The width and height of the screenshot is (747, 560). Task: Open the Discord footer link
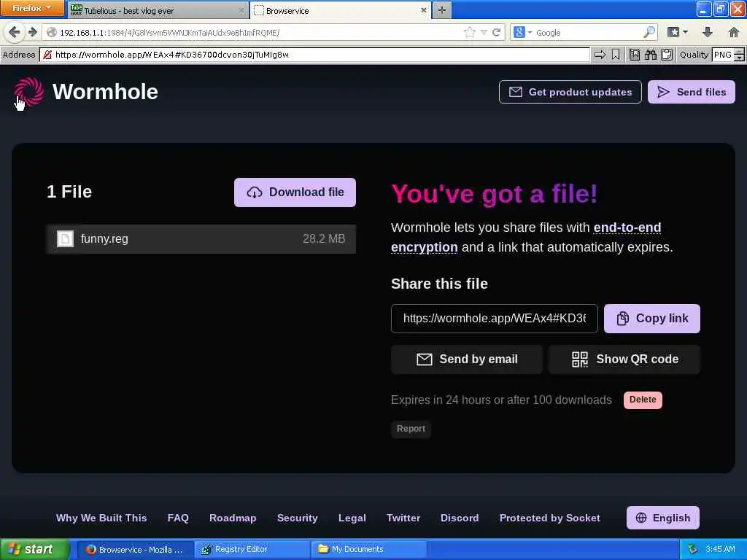(460, 518)
